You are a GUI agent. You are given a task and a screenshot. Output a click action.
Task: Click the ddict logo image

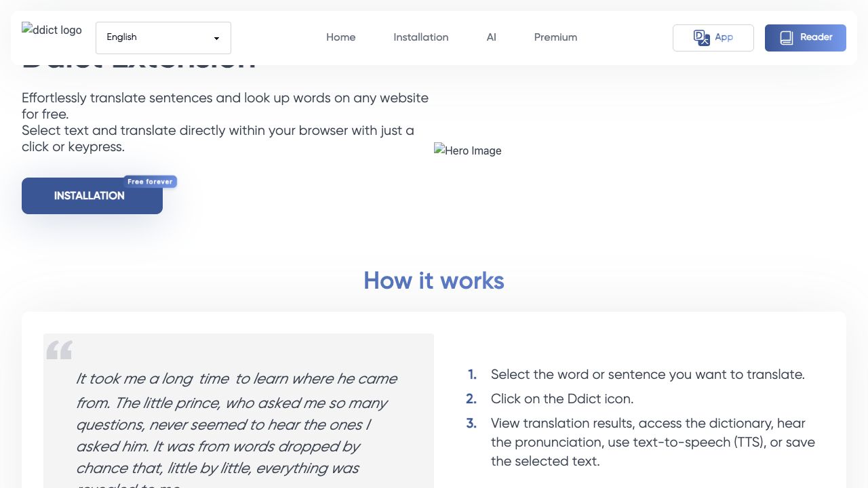52,30
